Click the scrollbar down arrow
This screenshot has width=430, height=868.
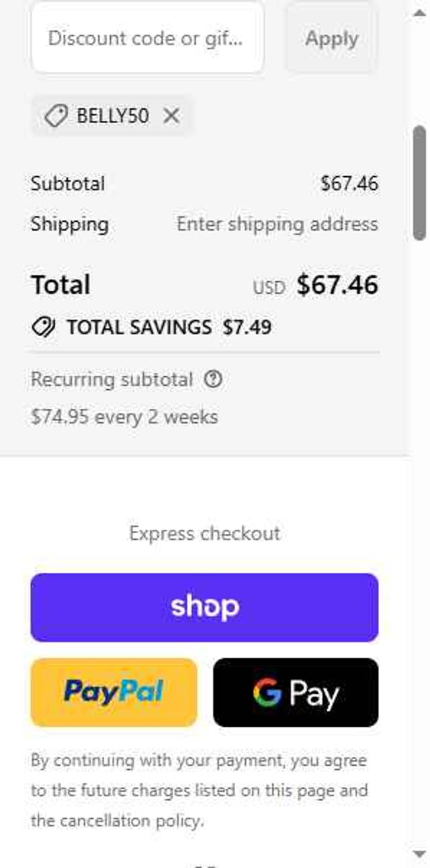419,854
